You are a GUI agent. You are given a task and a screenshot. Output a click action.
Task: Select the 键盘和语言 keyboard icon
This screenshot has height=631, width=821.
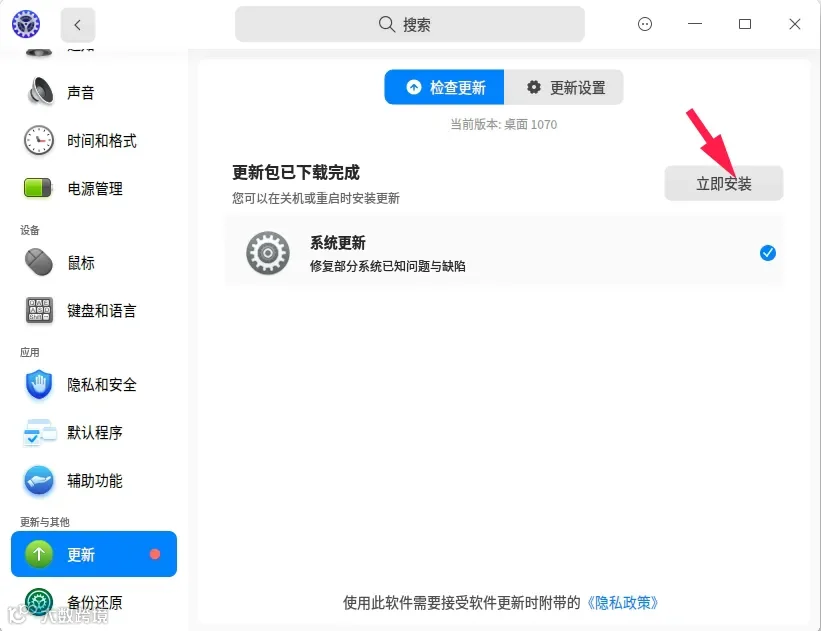[x=39, y=310]
